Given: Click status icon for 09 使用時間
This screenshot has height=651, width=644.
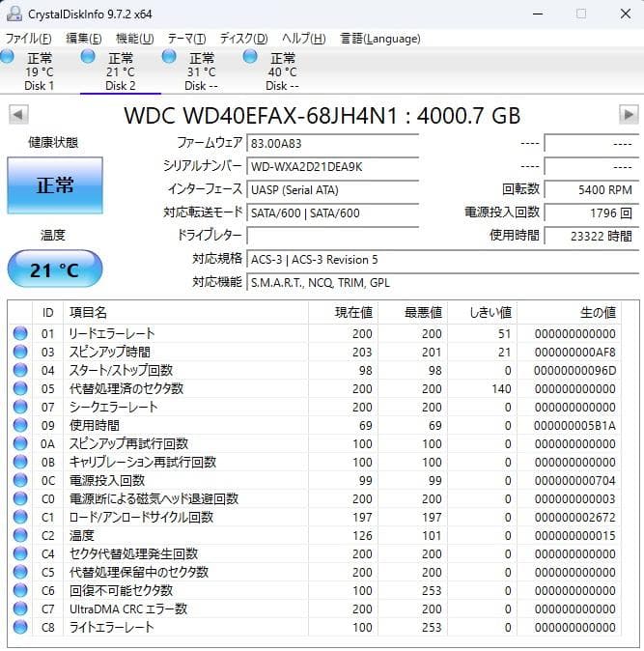Looking at the screenshot, I should coord(20,425).
